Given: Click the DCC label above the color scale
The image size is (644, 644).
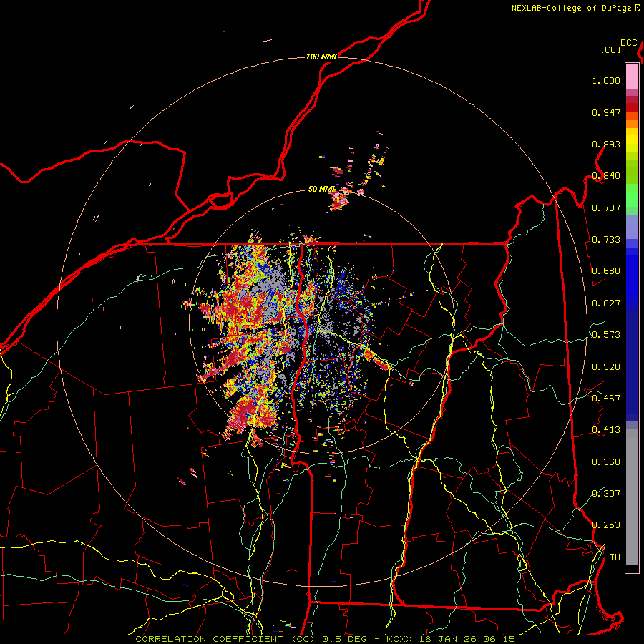Looking at the screenshot, I should tap(629, 43).
